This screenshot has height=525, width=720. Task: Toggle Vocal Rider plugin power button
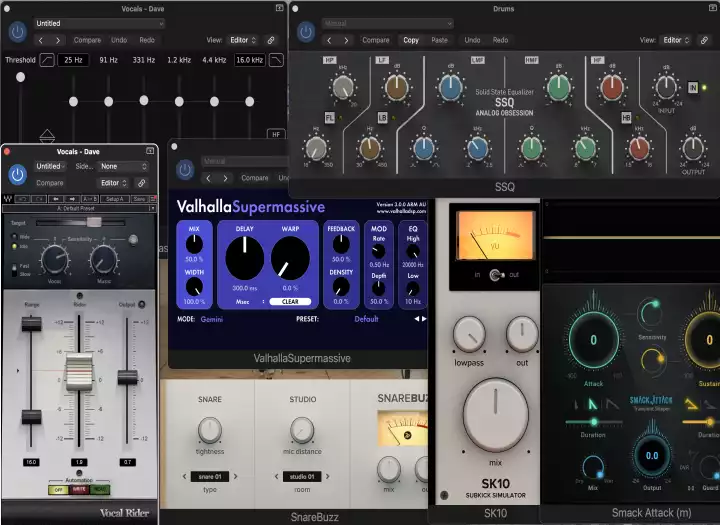(x=17, y=175)
